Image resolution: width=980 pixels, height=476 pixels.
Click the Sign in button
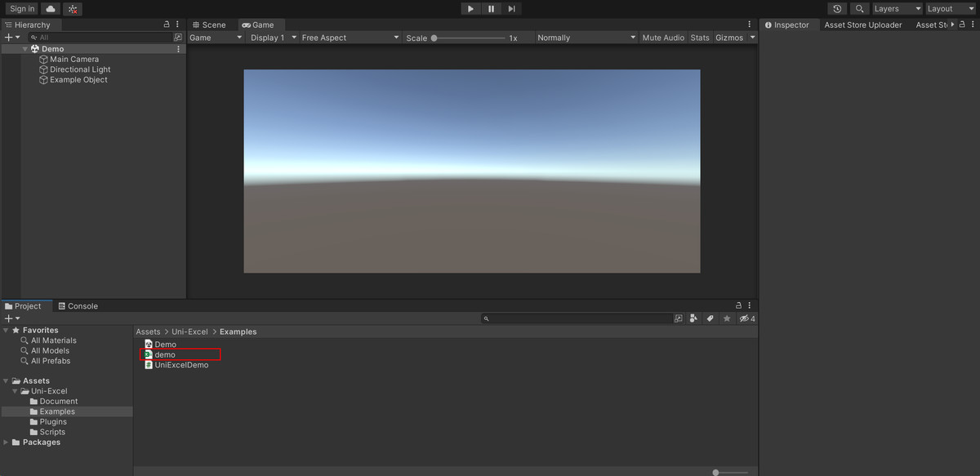click(x=21, y=8)
